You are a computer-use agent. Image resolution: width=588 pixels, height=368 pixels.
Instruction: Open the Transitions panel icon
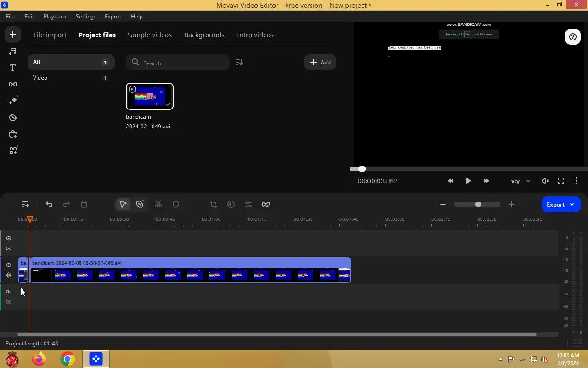[13, 84]
